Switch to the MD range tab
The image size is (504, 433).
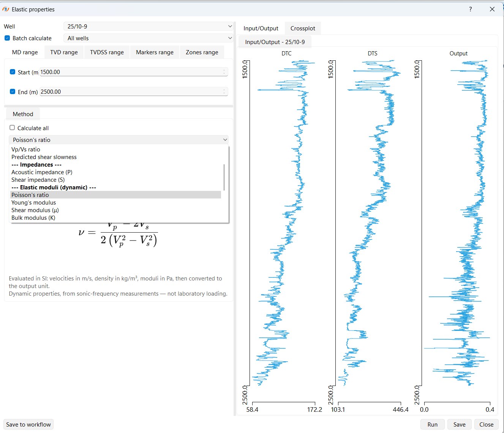[25, 52]
